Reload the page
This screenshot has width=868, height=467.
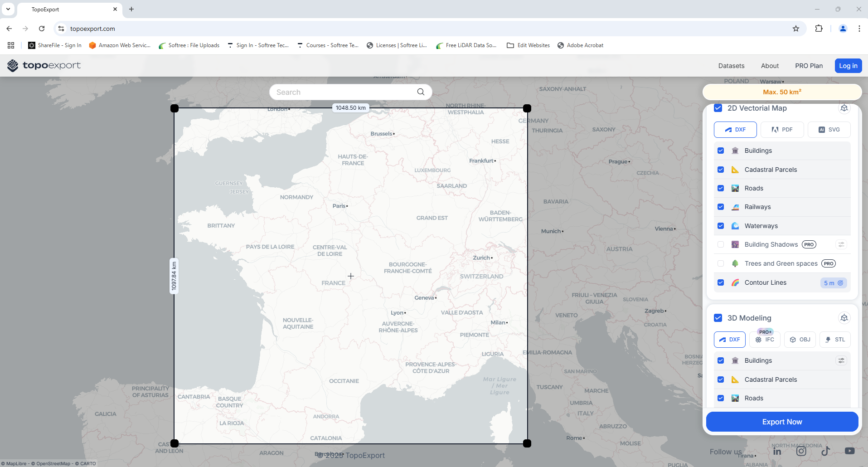[x=42, y=29]
